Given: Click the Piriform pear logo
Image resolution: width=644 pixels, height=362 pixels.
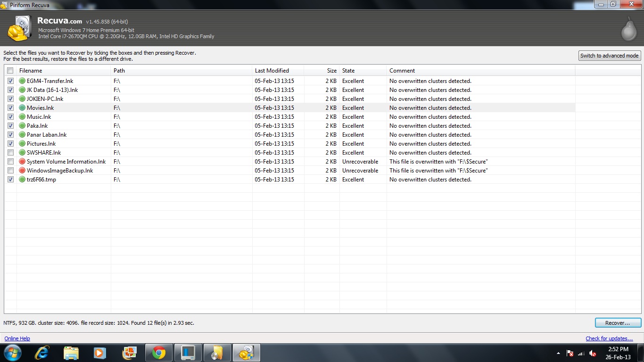Looking at the screenshot, I should tap(628, 29).
